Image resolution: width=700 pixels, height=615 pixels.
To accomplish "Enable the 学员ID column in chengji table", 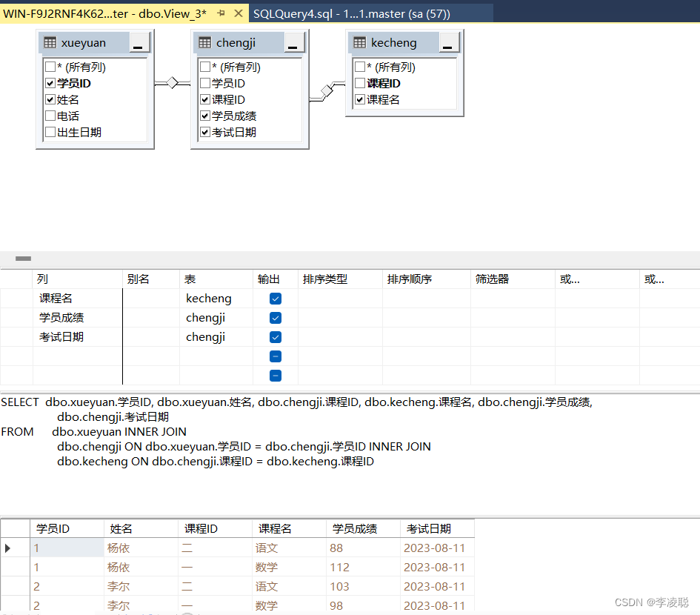I will click(206, 83).
